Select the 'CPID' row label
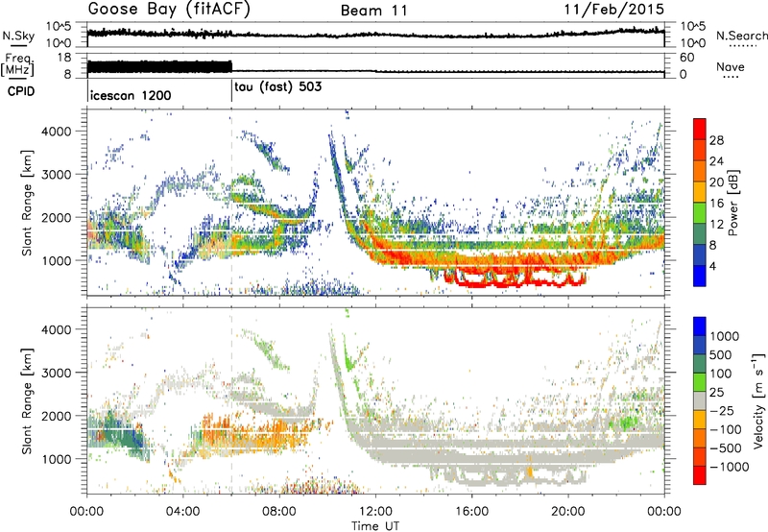 click(x=21, y=91)
